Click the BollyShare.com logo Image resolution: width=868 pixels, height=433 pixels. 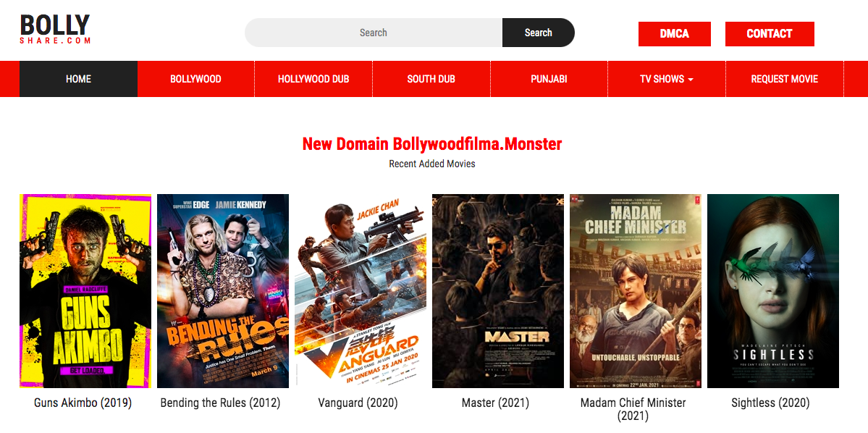[55, 30]
